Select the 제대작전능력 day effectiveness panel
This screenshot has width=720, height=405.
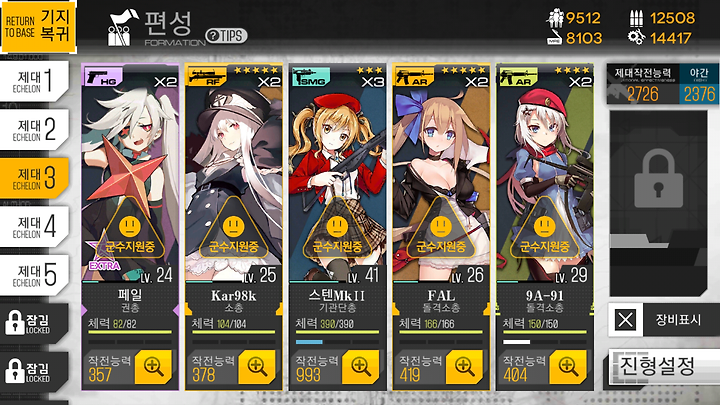pyautogui.click(x=643, y=84)
